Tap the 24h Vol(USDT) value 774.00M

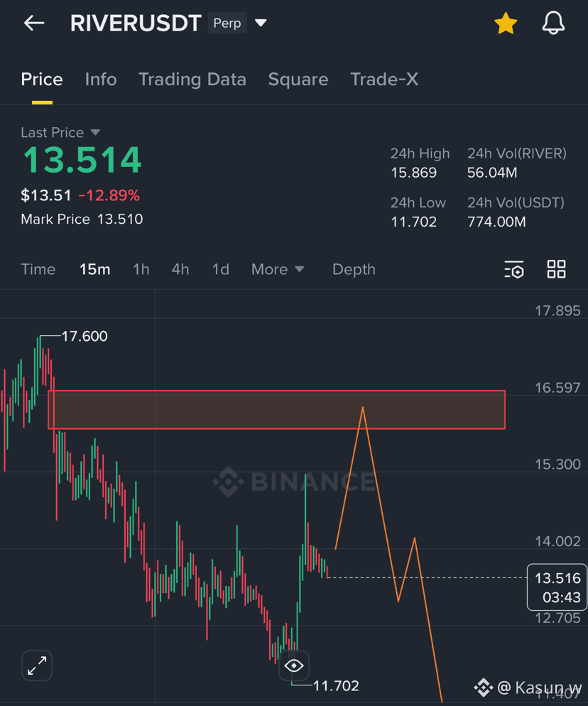coord(496,222)
